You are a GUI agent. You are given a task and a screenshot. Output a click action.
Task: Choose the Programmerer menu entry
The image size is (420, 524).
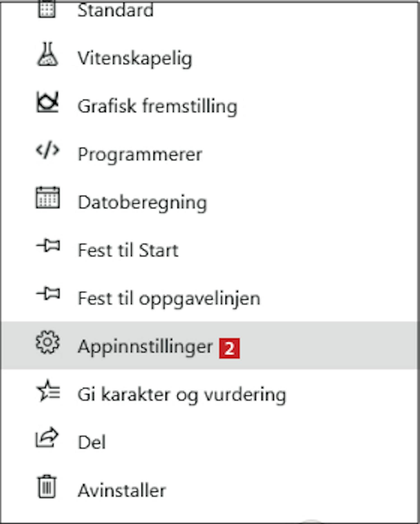(x=140, y=154)
